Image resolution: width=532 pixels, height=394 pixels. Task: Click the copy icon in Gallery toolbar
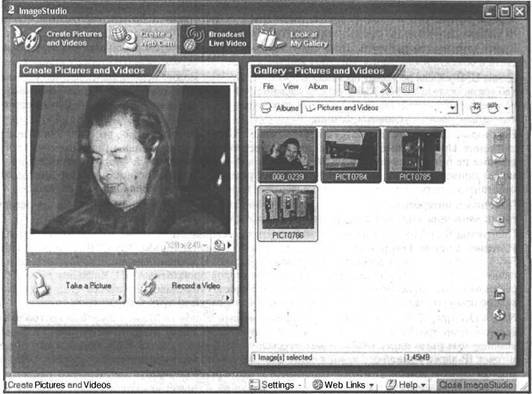350,88
